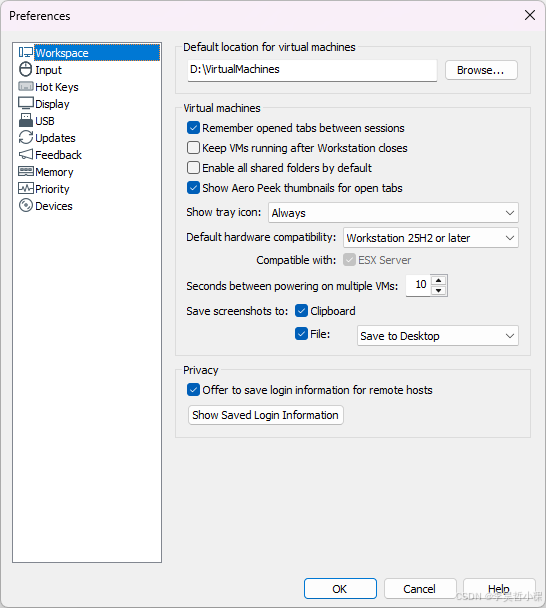546x608 pixels.
Task: Uncheck File screenshot option
Action: 301,333
